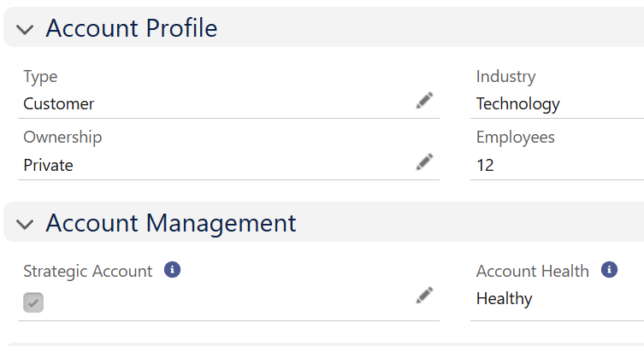644x346 pixels.
Task: Edit the Type field with pencil icon
Action: point(425,101)
